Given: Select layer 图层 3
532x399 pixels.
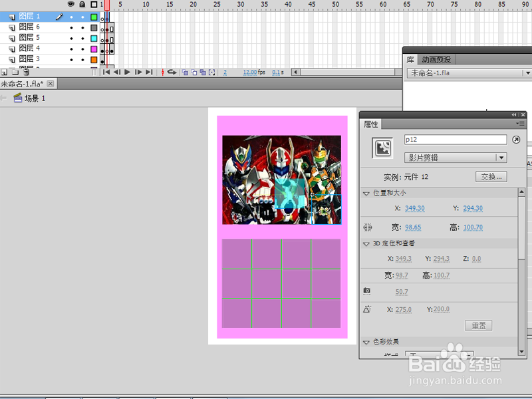Looking at the screenshot, I should click(x=29, y=59).
